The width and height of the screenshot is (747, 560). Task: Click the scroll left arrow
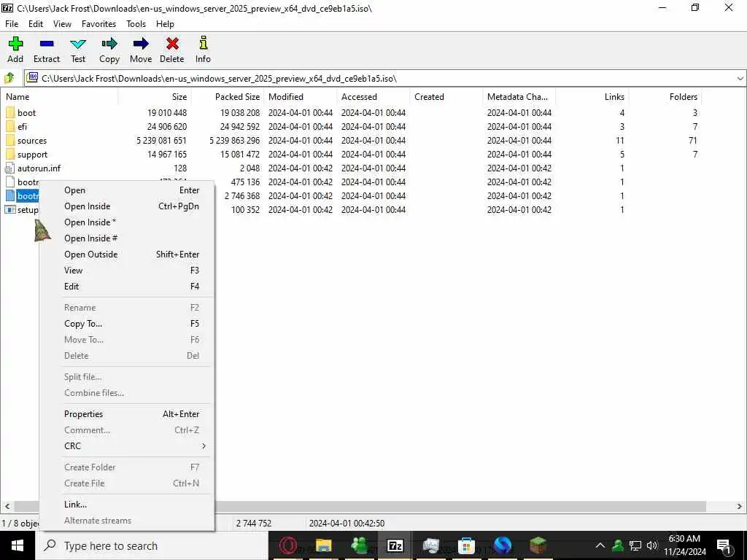tap(7, 506)
